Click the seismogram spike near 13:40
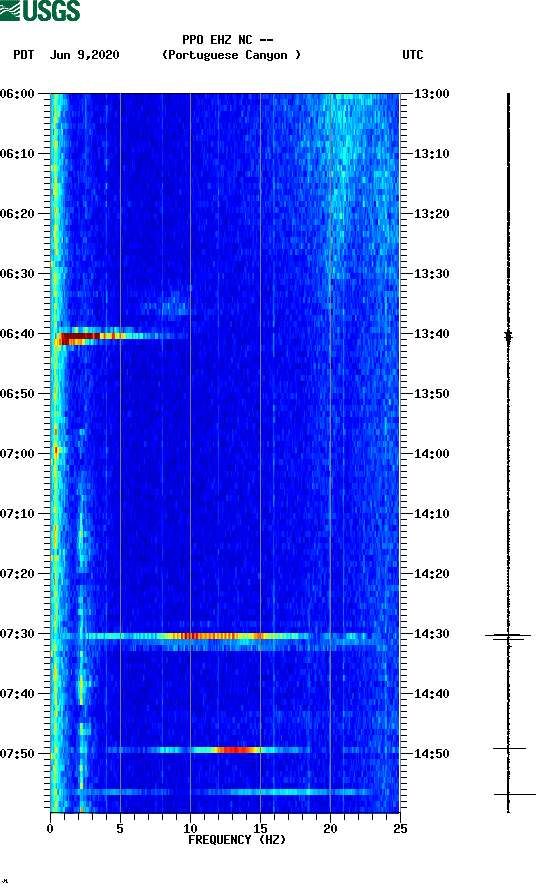Viewport: 552px width, 892px height. click(508, 337)
